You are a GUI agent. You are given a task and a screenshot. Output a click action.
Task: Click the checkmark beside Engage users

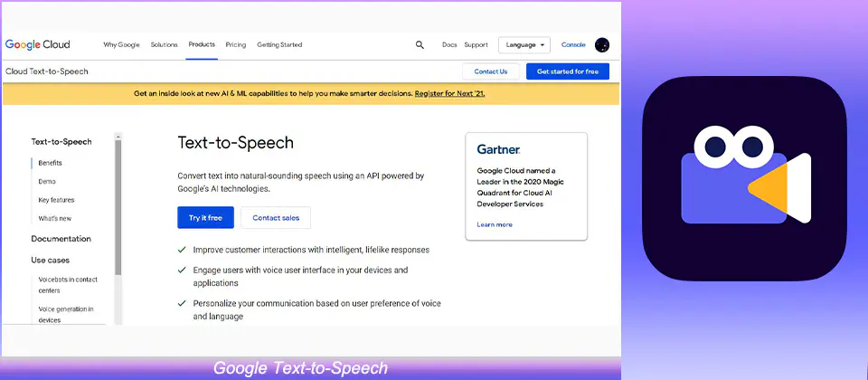pyautogui.click(x=182, y=271)
